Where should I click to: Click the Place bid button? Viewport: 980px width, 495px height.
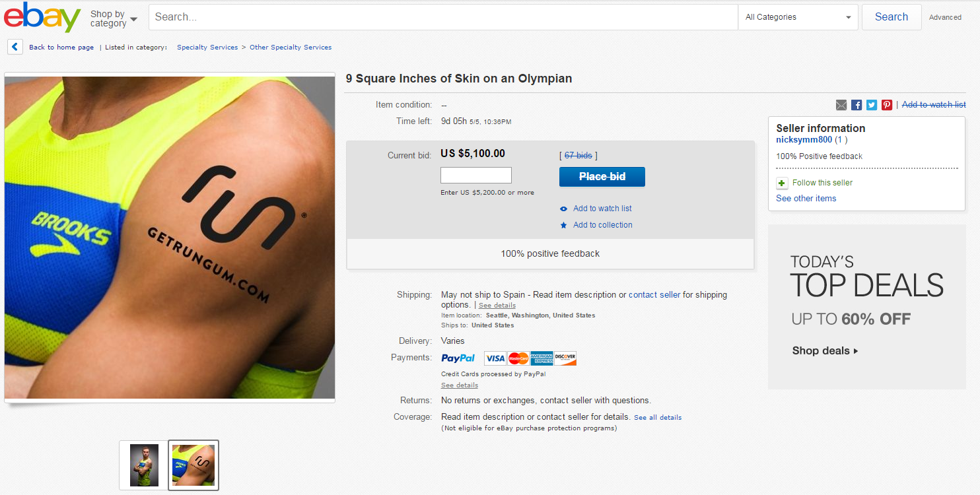pyautogui.click(x=602, y=177)
